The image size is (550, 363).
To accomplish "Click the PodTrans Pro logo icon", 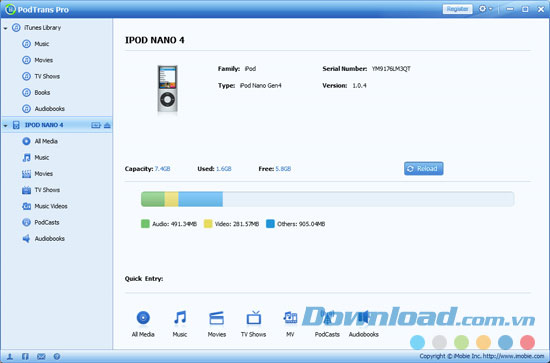I will pyautogui.click(x=10, y=9).
